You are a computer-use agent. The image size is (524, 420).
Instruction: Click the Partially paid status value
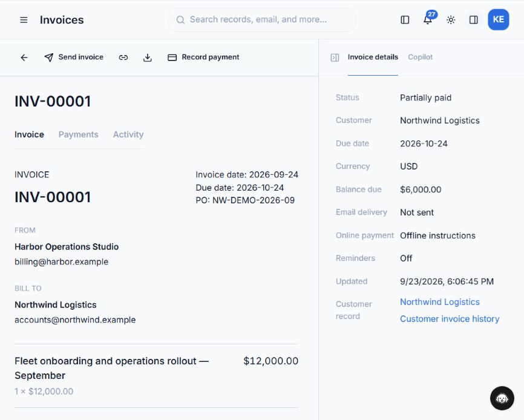[x=426, y=97]
